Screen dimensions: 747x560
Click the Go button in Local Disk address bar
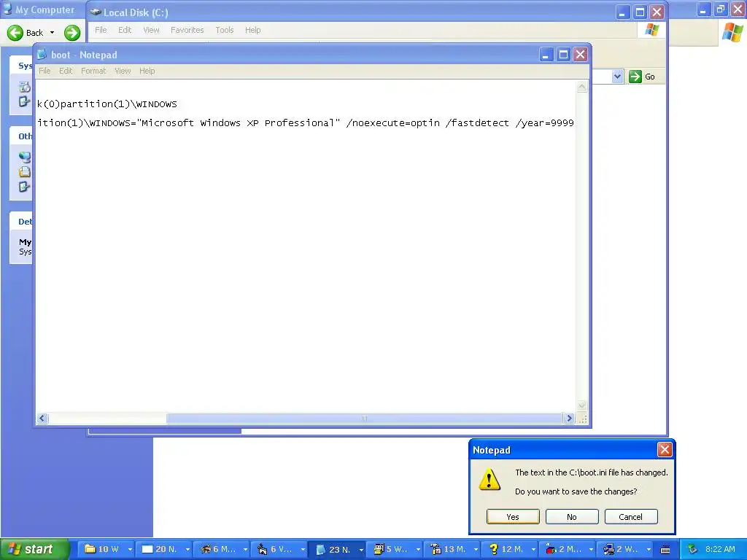pyautogui.click(x=642, y=77)
